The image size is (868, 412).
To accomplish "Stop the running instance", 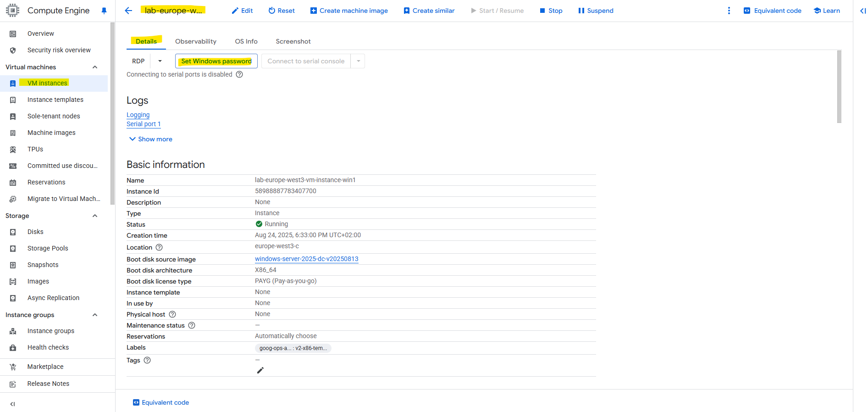I will coord(551,11).
